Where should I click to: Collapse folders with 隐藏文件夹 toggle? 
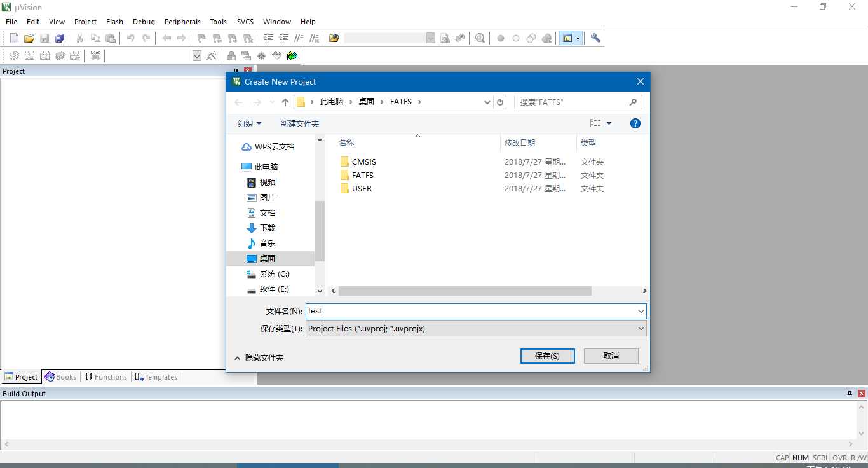pyautogui.click(x=259, y=358)
